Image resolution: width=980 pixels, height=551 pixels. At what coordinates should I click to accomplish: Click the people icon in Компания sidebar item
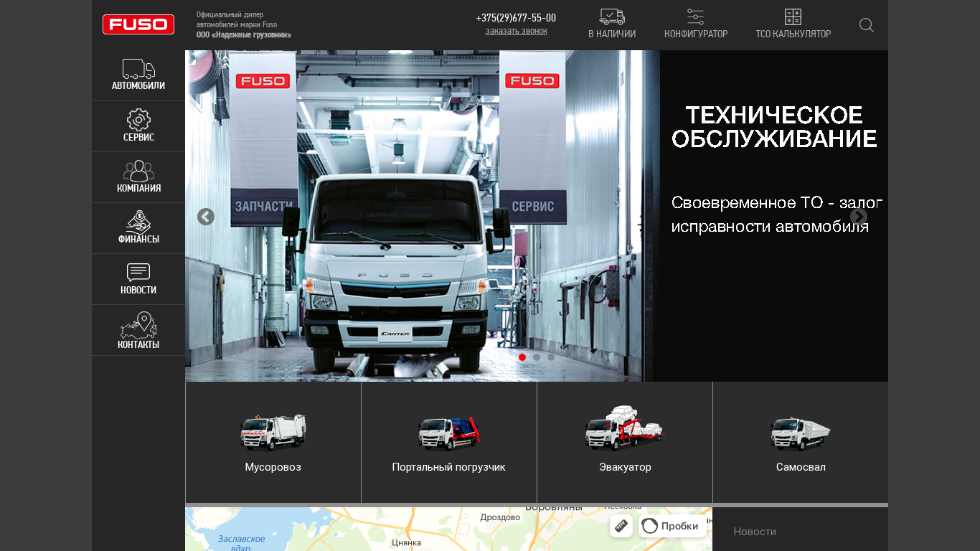138,171
